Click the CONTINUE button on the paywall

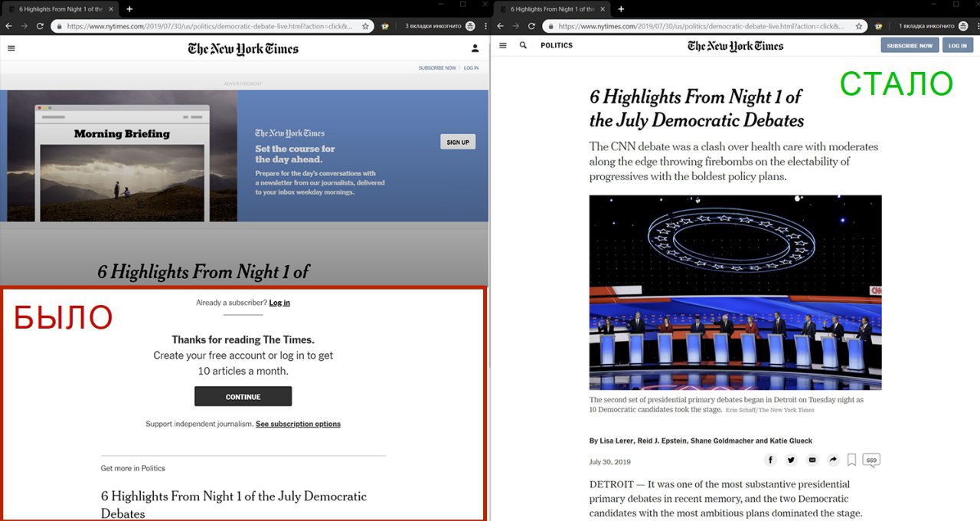click(243, 396)
